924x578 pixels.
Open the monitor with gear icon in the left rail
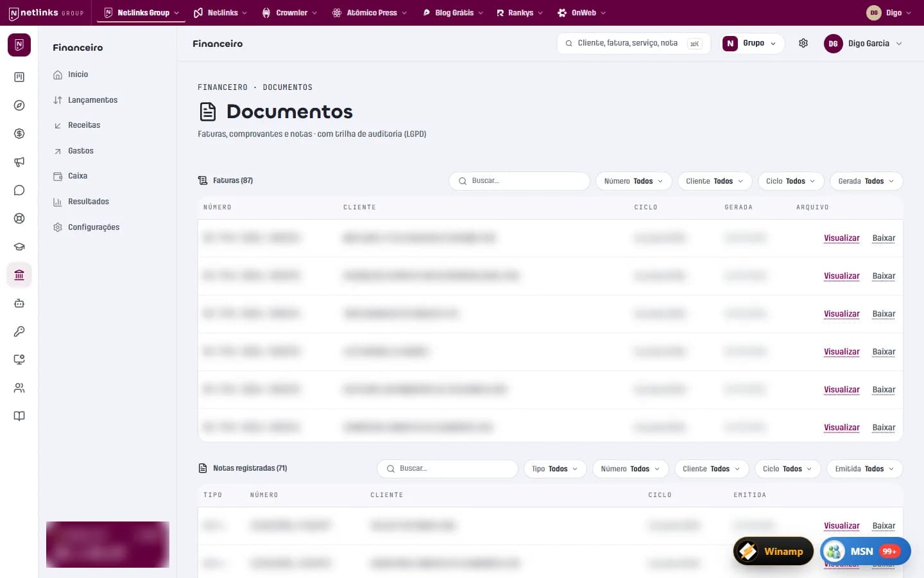(x=19, y=360)
